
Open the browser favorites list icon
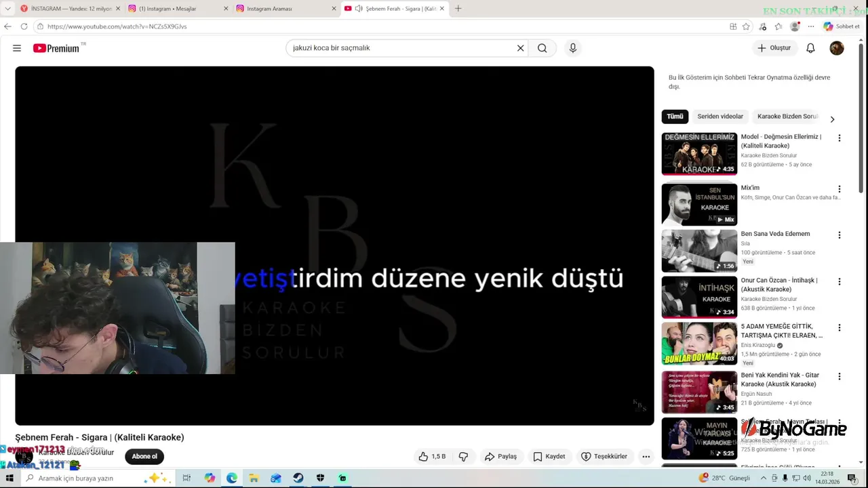(x=778, y=26)
